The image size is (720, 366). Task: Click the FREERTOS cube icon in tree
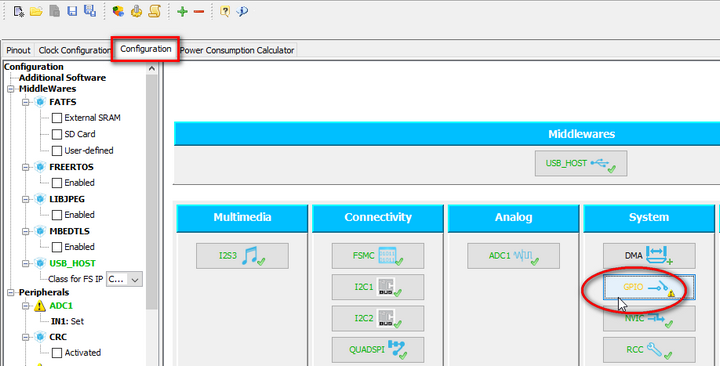pos(40,167)
